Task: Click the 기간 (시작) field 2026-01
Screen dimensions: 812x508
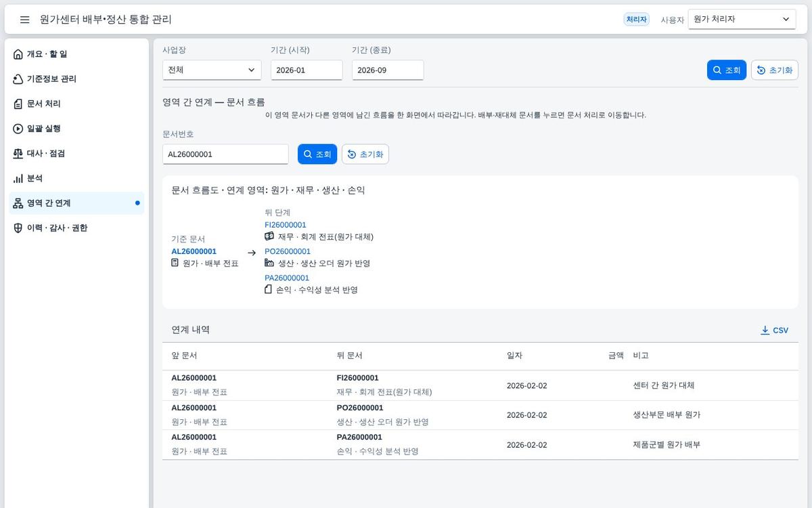Action: 307,70
